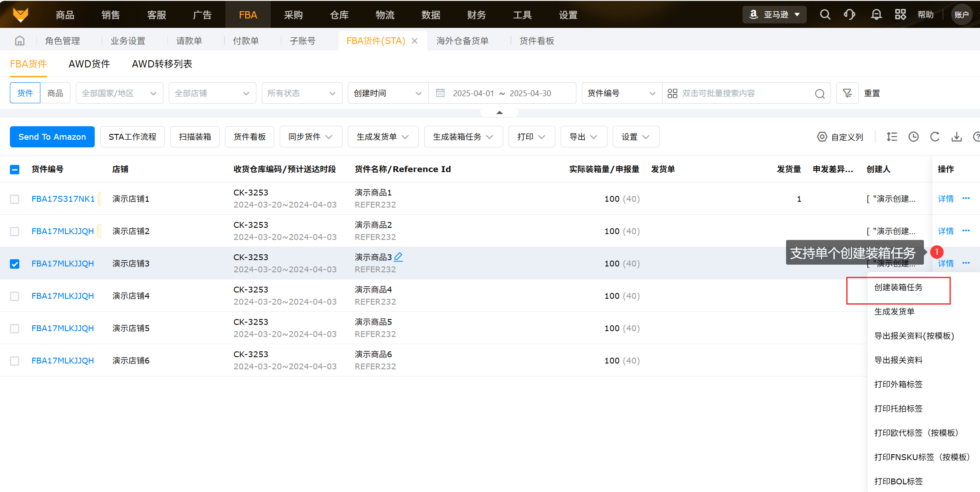Select 创建装箱任务 from the context menu
Image resolution: width=980 pixels, height=492 pixels.
[898, 288]
